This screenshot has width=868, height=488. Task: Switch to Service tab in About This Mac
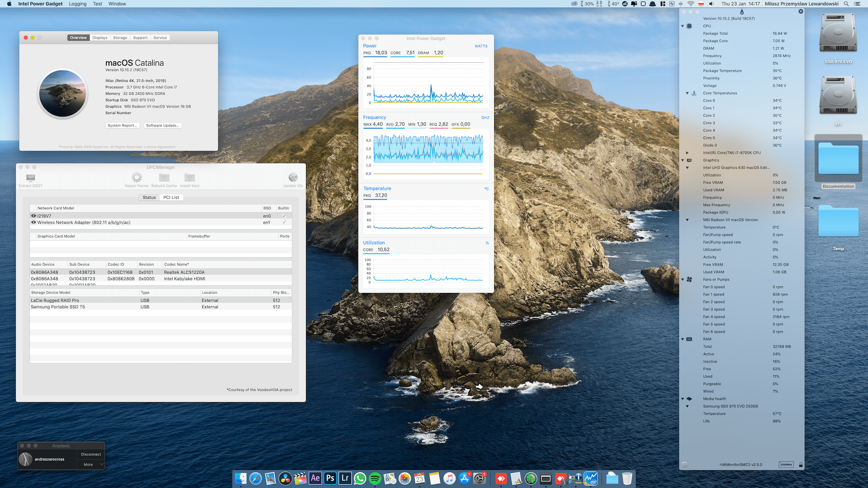(160, 38)
